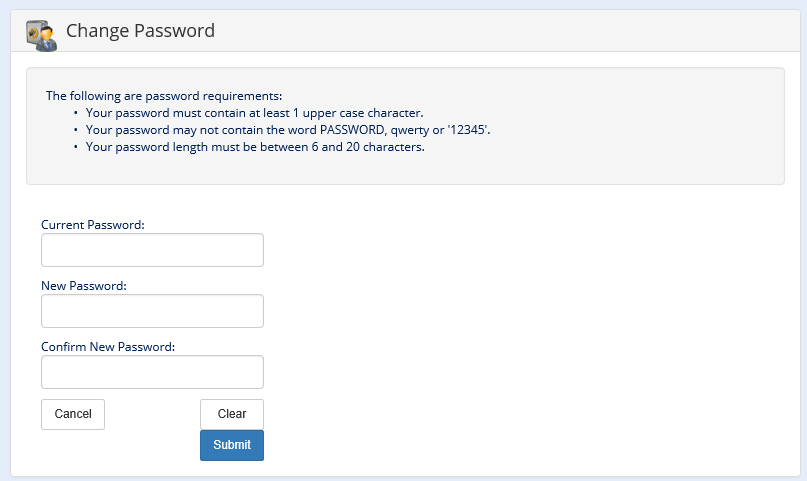The image size is (807, 481).
Task: Select the upper case character requirement text
Action: click(x=254, y=113)
